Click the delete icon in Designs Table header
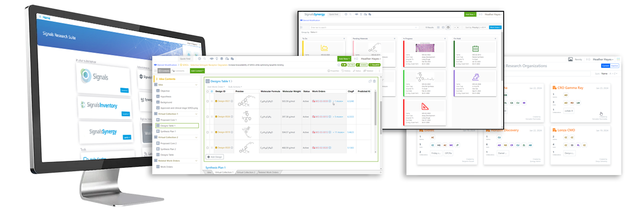Viewport: 644px width, 210px height. [x=374, y=81]
